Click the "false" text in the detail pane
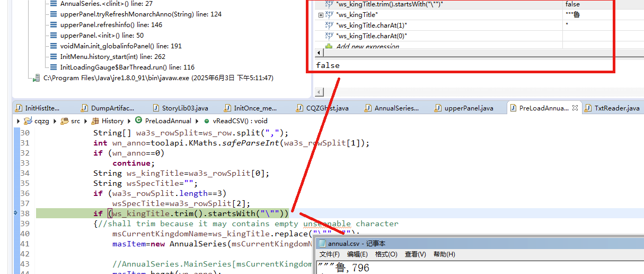Viewport: 644px width, 274px height. (x=328, y=65)
